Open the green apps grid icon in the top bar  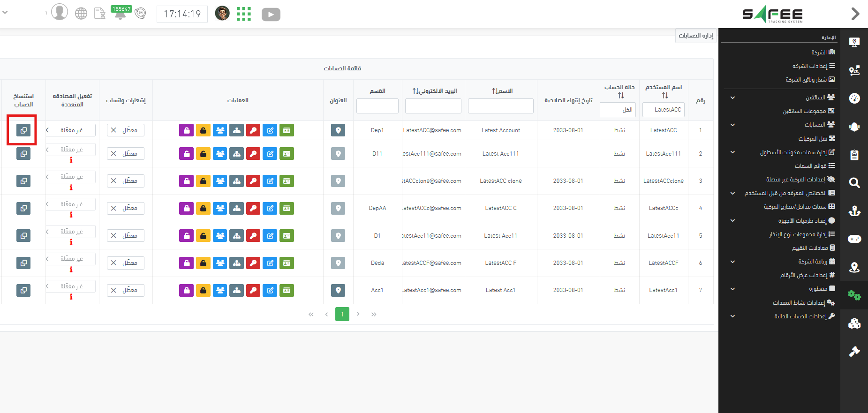244,14
